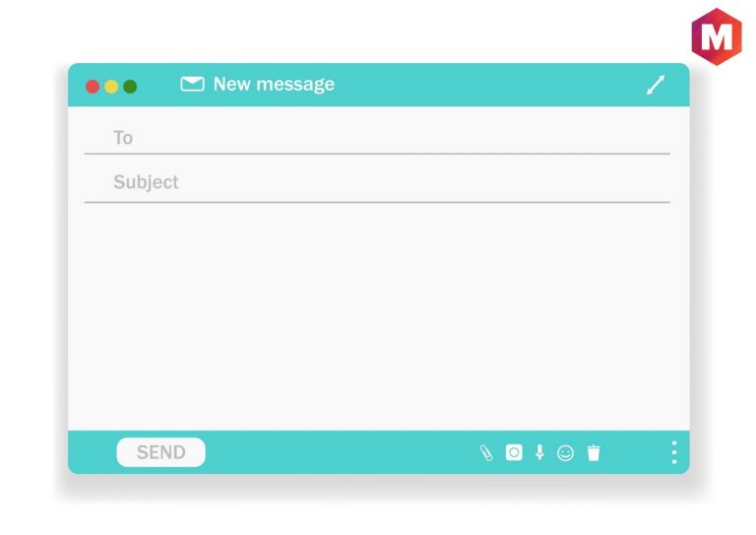
Task: Send the email with the SEND button
Action: [x=161, y=452]
